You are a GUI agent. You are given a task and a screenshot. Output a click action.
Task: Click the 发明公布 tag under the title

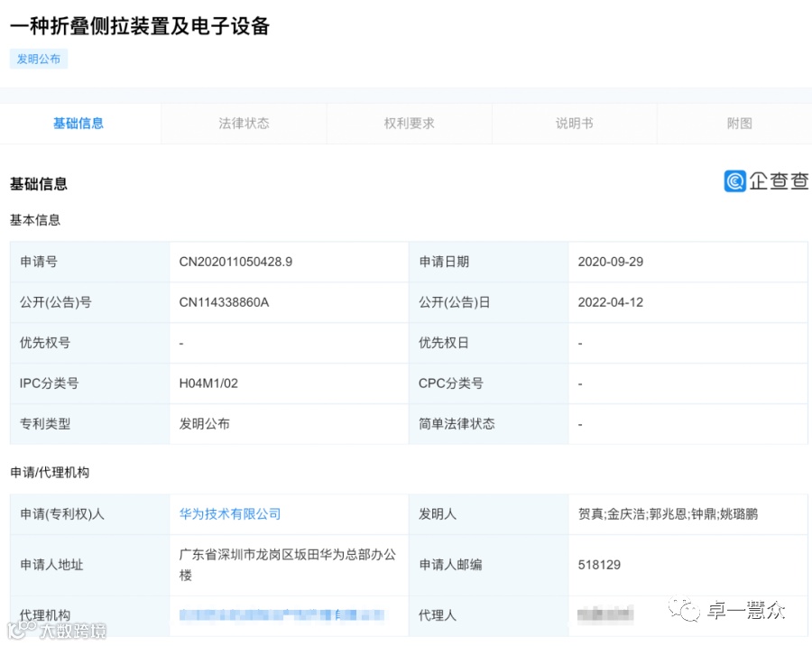pos(39,59)
